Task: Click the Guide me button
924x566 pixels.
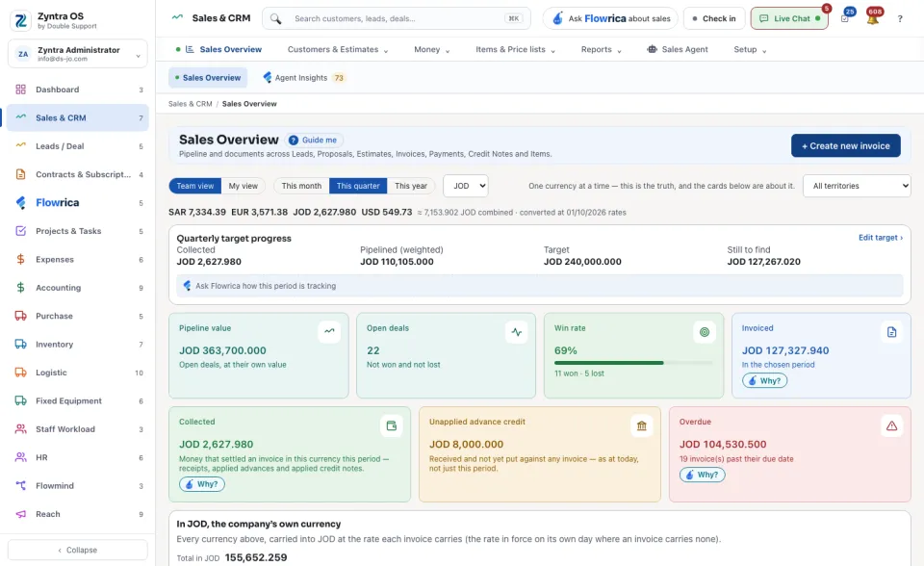Action: click(x=314, y=140)
